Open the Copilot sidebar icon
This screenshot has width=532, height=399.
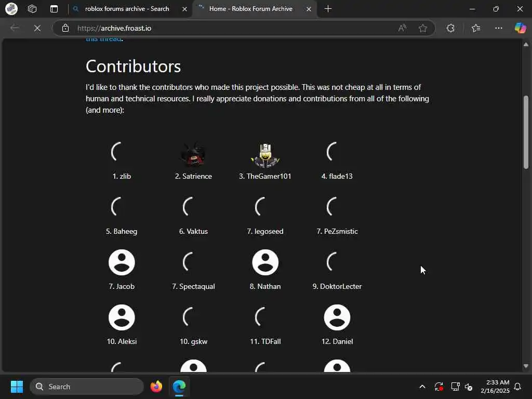click(520, 28)
